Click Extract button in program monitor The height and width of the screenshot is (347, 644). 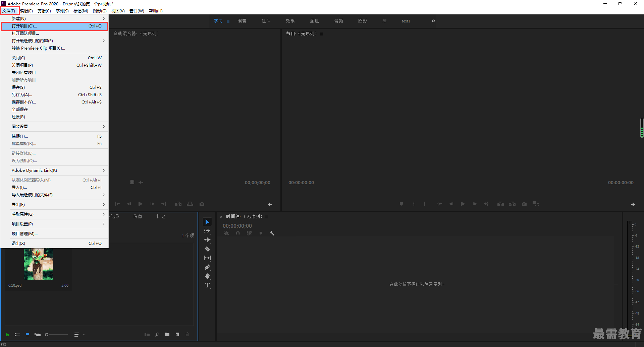pos(513,204)
